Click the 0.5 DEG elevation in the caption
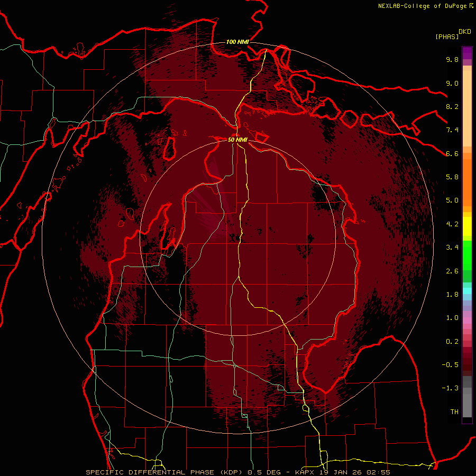Screen dimensions: 476x476 264,472
